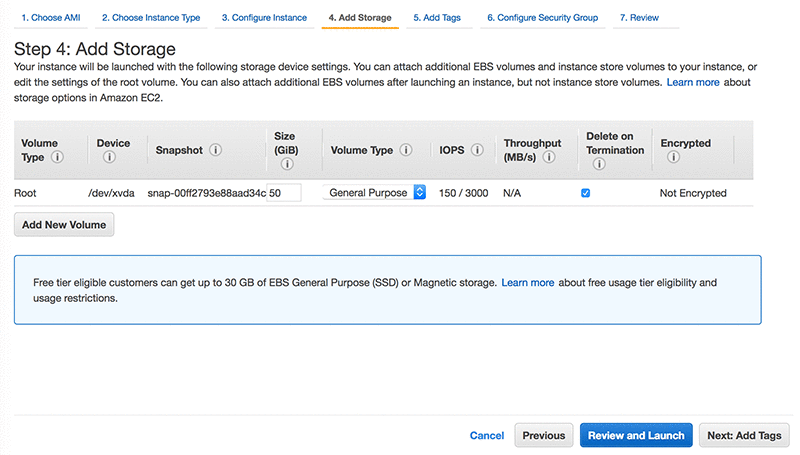This screenshot has width=800, height=455.
Task: Click info icon under Encrypted header
Action: [673, 157]
